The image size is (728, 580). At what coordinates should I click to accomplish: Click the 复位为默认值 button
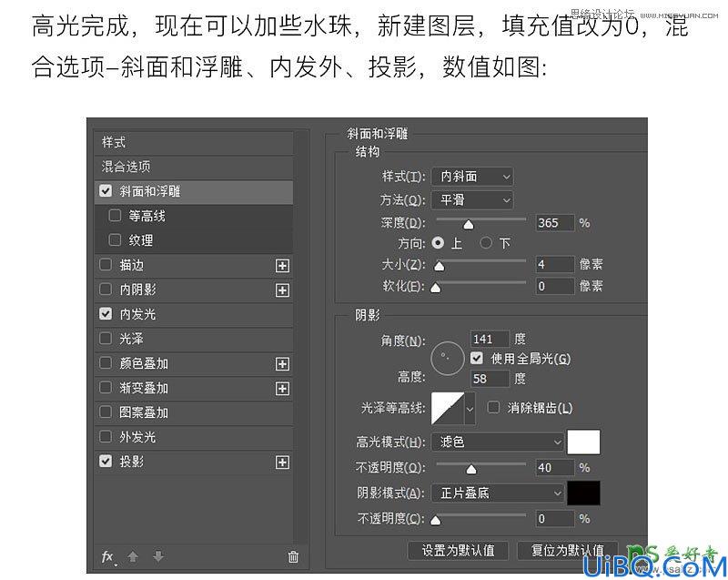click(567, 551)
